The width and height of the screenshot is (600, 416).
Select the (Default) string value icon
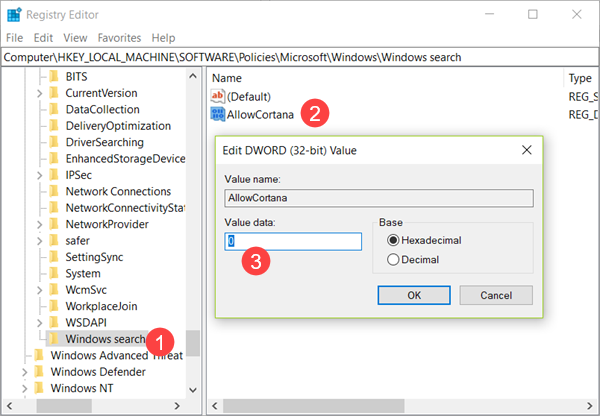[x=218, y=96]
